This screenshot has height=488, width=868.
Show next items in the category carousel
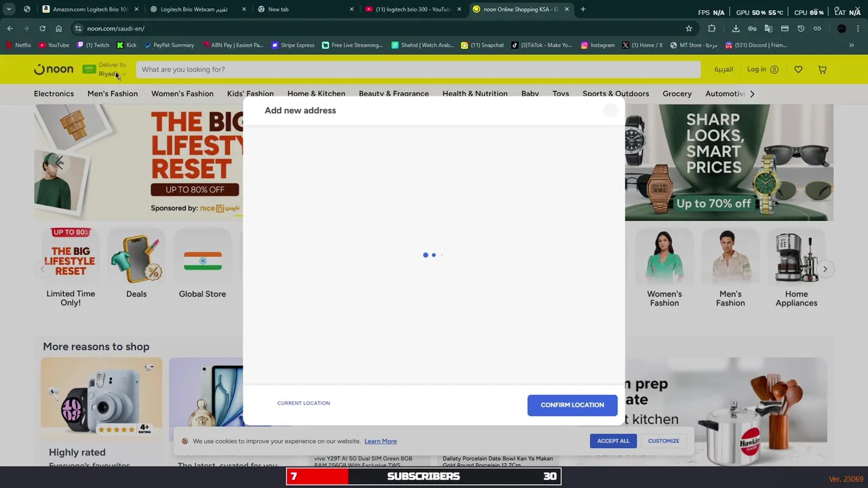825,269
